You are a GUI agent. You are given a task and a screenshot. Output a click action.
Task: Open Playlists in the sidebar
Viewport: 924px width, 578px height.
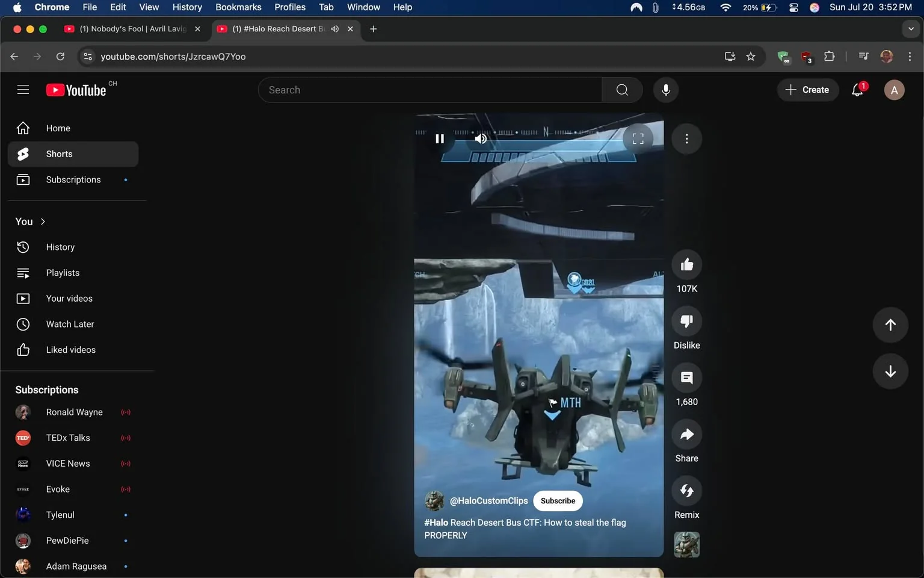(73, 273)
